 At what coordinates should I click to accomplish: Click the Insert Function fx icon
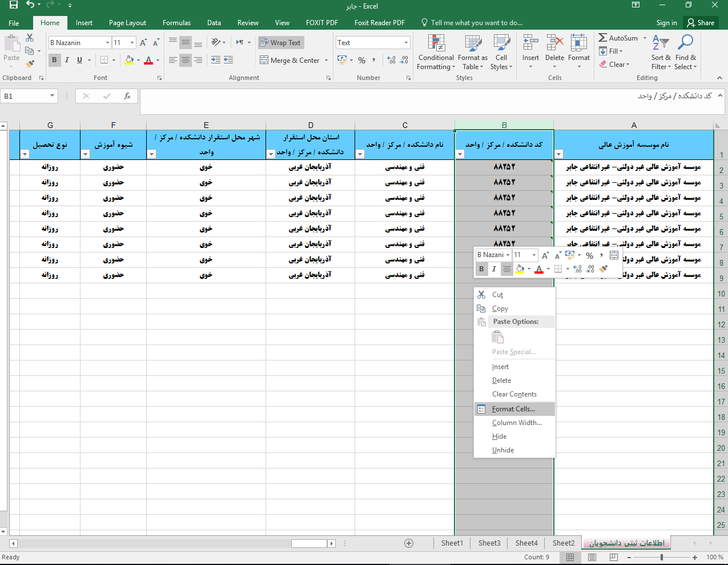pyautogui.click(x=127, y=96)
